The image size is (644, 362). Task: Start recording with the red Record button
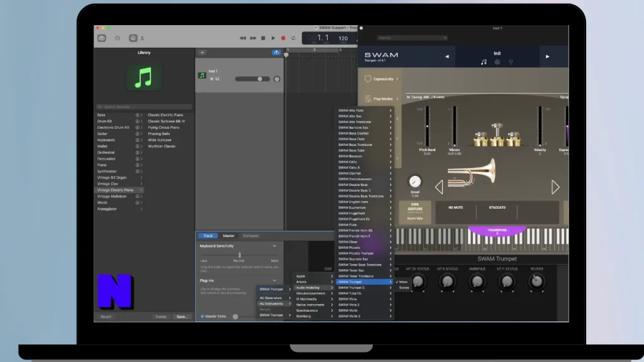point(283,38)
